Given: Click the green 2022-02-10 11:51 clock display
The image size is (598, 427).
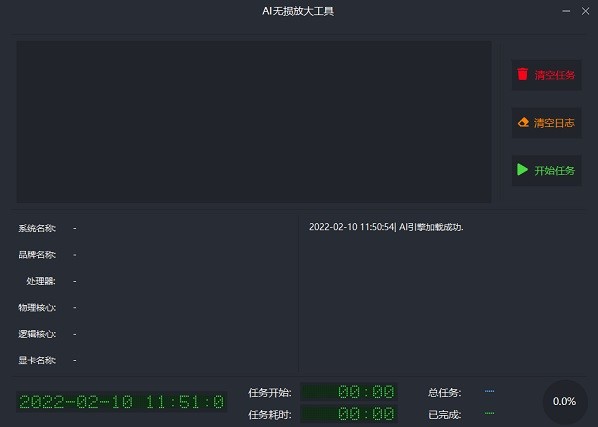Looking at the screenshot, I should 122,402.
